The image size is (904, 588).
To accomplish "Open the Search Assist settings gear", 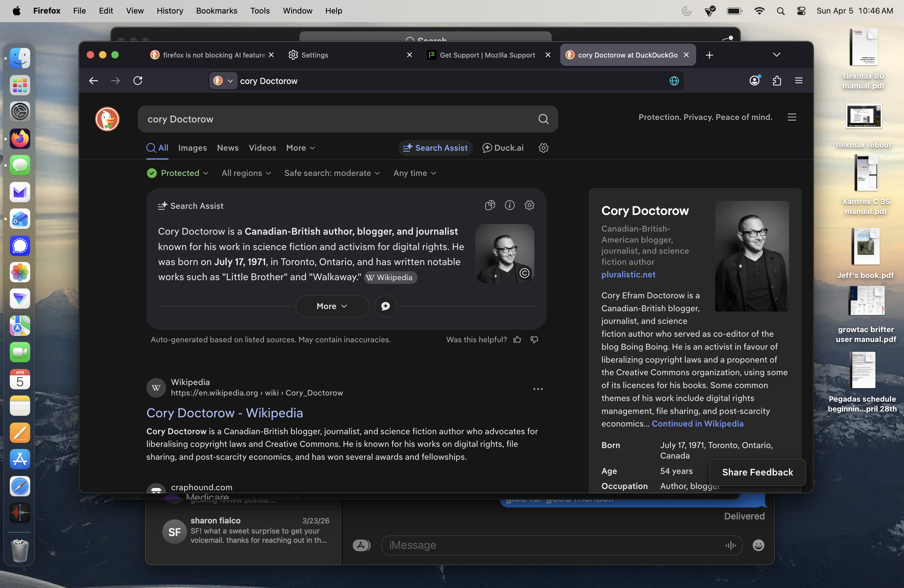I will (529, 205).
